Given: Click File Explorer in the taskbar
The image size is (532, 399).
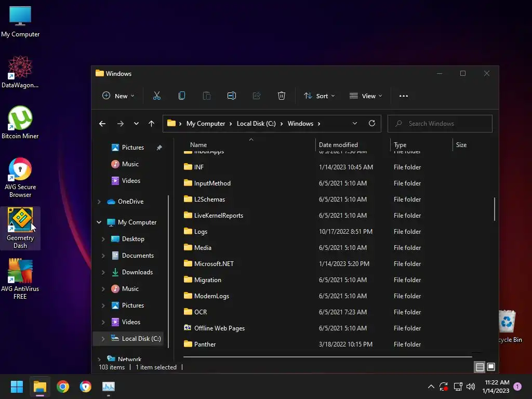Looking at the screenshot, I should pyautogui.click(x=39, y=387).
